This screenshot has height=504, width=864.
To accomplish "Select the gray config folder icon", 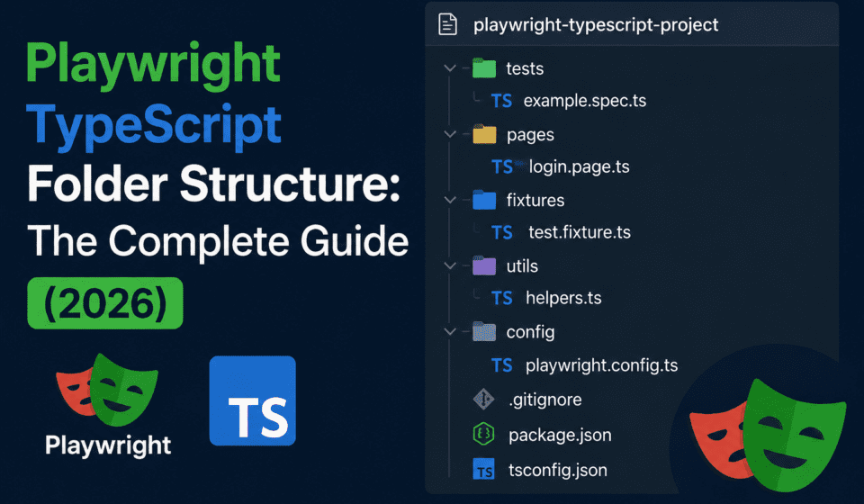I will [x=484, y=331].
